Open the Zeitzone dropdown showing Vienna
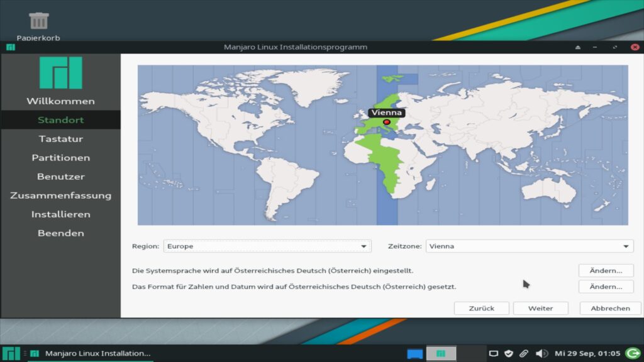This screenshot has height=362, width=644. click(x=530, y=246)
